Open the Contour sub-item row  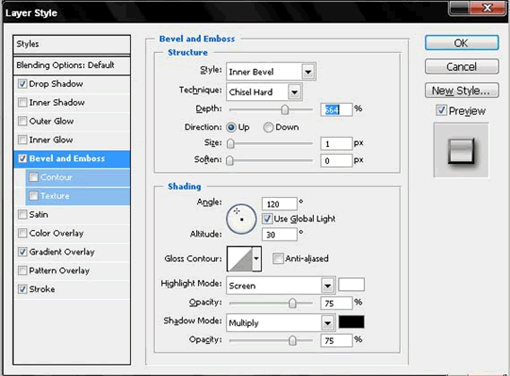point(78,177)
